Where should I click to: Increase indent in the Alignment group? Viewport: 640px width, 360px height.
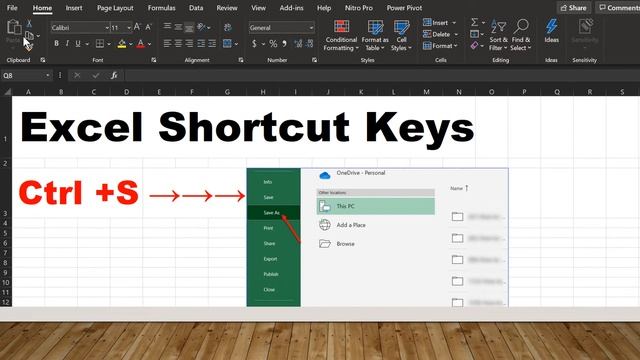coord(212,43)
